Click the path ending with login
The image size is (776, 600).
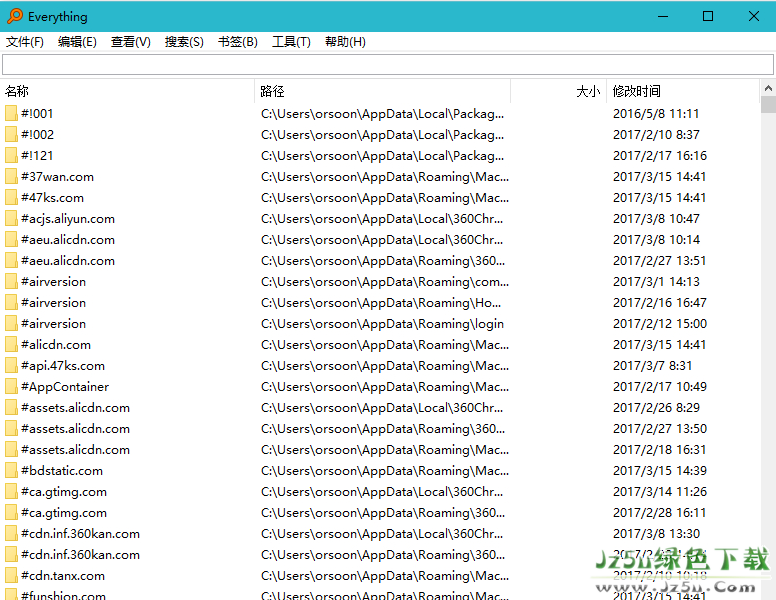(x=382, y=323)
